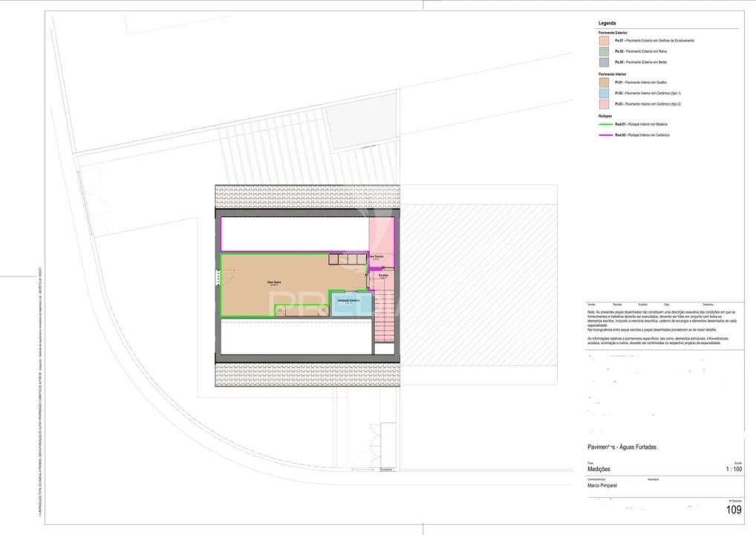Click the Pavimento Interior legend heading

(x=612, y=75)
